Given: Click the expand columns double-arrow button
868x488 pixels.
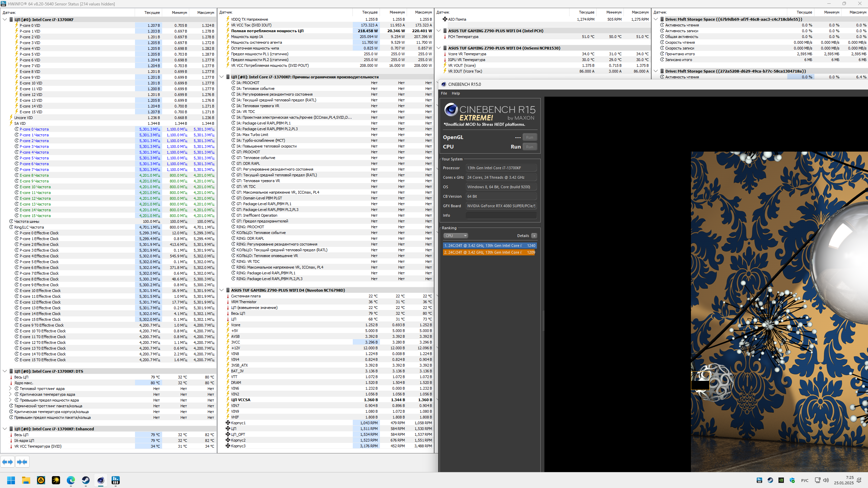Looking at the screenshot, I should 7,462.
